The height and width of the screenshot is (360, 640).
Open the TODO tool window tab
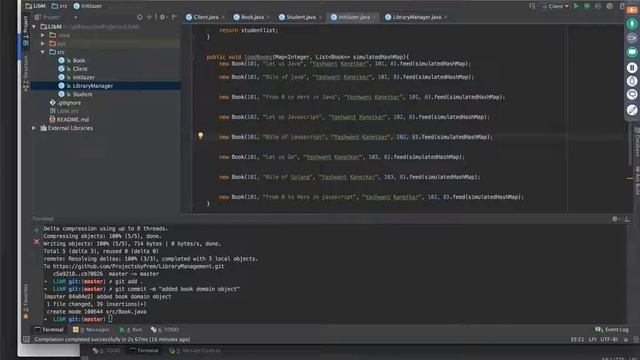(165, 330)
